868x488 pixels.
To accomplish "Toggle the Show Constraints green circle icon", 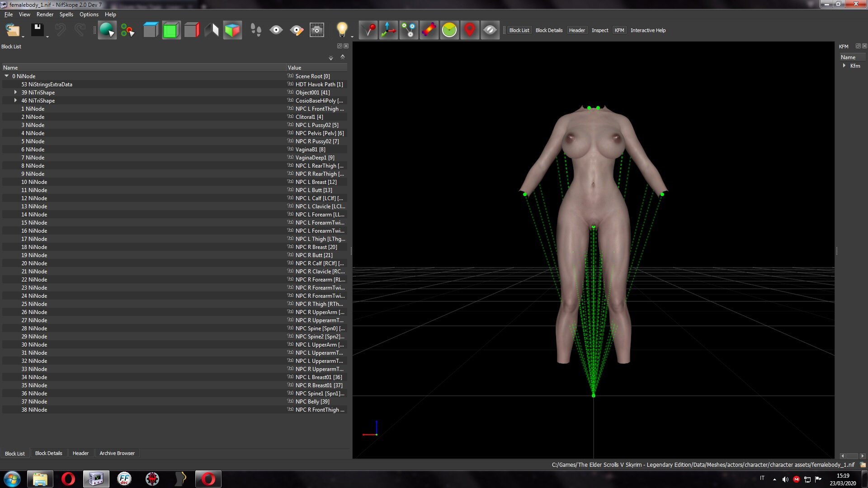I will (x=449, y=30).
